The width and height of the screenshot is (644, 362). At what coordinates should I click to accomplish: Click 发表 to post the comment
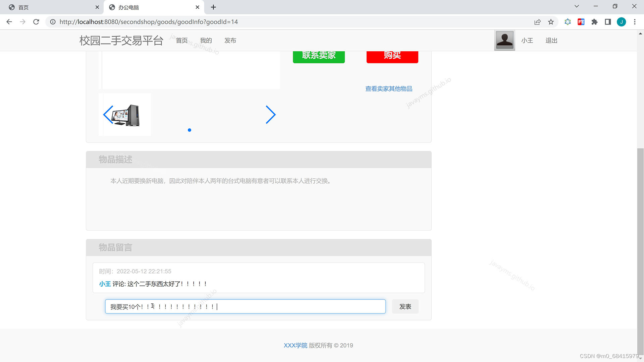pos(405,306)
